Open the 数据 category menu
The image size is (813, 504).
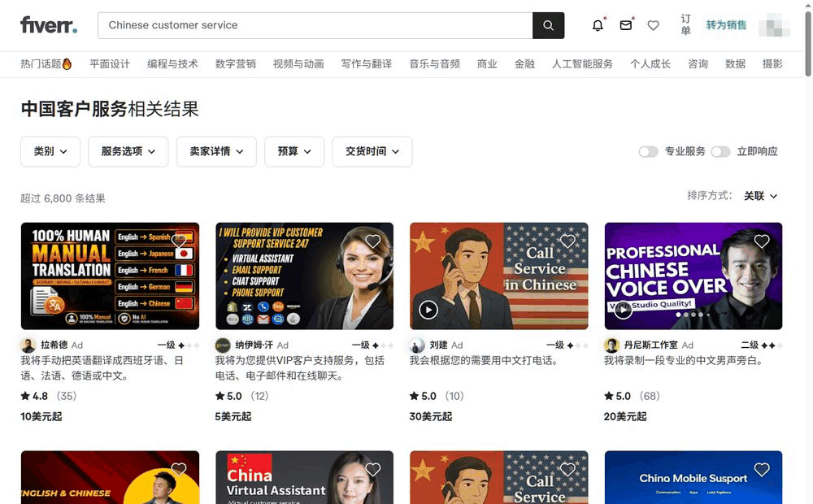[735, 63]
